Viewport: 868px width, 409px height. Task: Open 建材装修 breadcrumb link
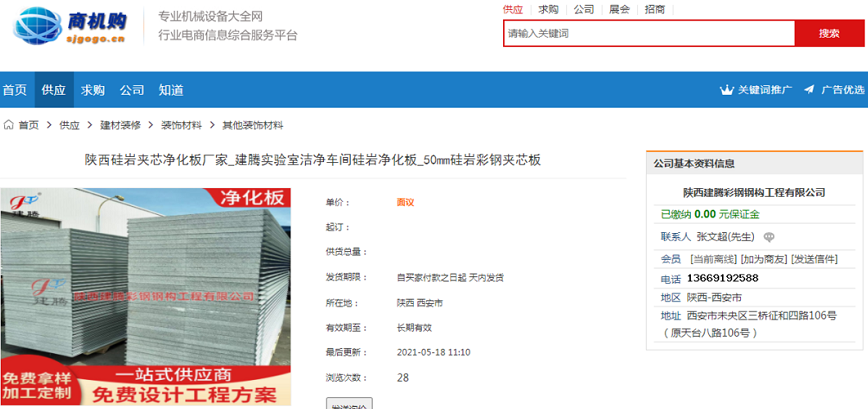point(120,125)
